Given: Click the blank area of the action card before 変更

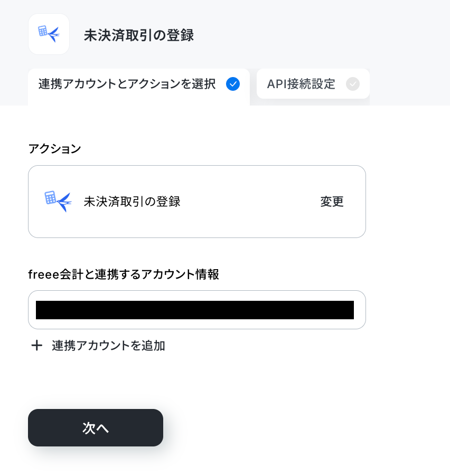Looking at the screenshot, I should pos(249,202).
